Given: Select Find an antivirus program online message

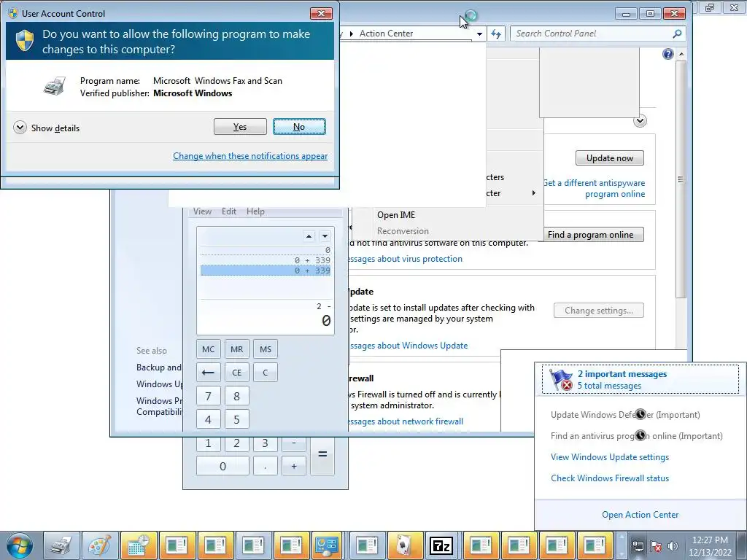Looking at the screenshot, I should coord(636,436).
